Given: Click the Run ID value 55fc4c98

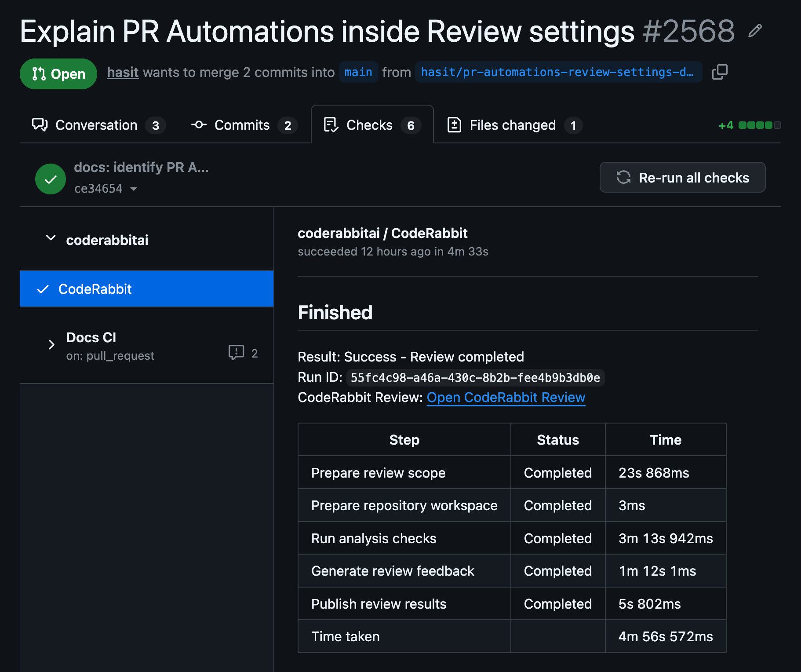Looking at the screenshot, I should [x=475, y=378].
